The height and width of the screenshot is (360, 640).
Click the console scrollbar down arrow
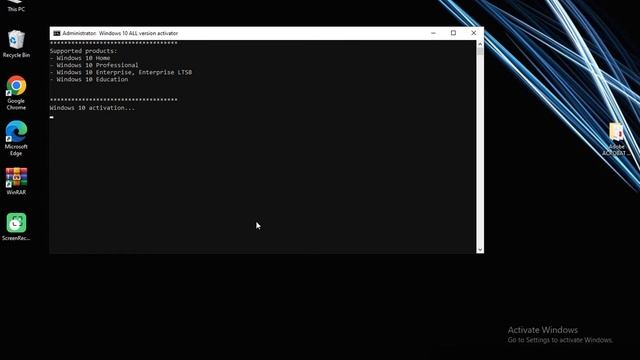[x=480, y=249]
